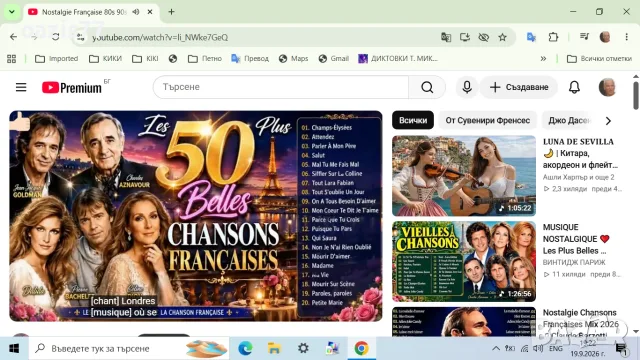The image size is (640, 360).
Task: Open Chrome three-dot menu
Action: coord(626,37)
